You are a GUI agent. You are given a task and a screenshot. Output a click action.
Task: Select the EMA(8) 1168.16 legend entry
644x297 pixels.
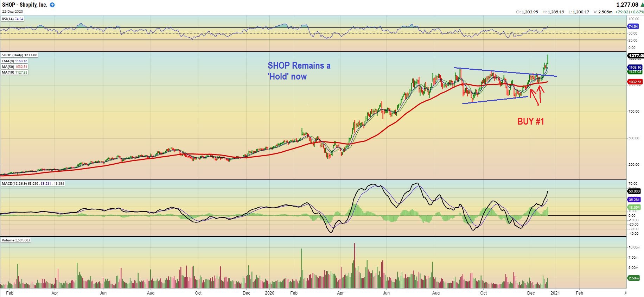point(14,61)
